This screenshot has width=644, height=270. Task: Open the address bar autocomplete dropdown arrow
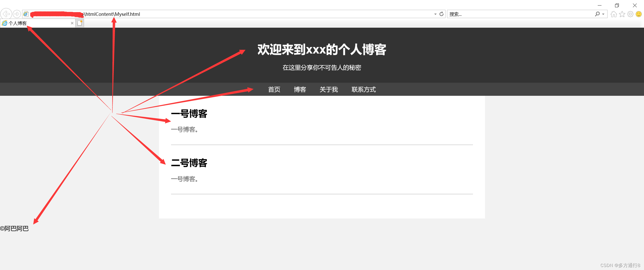tap(435, 14)
